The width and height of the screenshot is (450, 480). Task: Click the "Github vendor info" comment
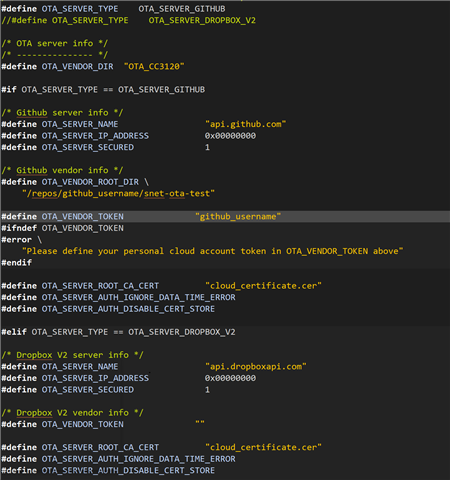tap(62, 170)
